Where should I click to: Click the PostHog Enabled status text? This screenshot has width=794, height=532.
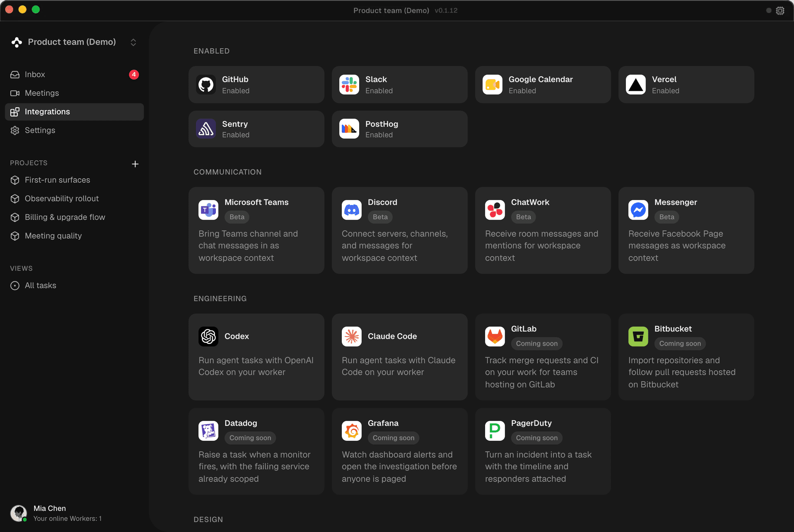(x=379, y=135)
